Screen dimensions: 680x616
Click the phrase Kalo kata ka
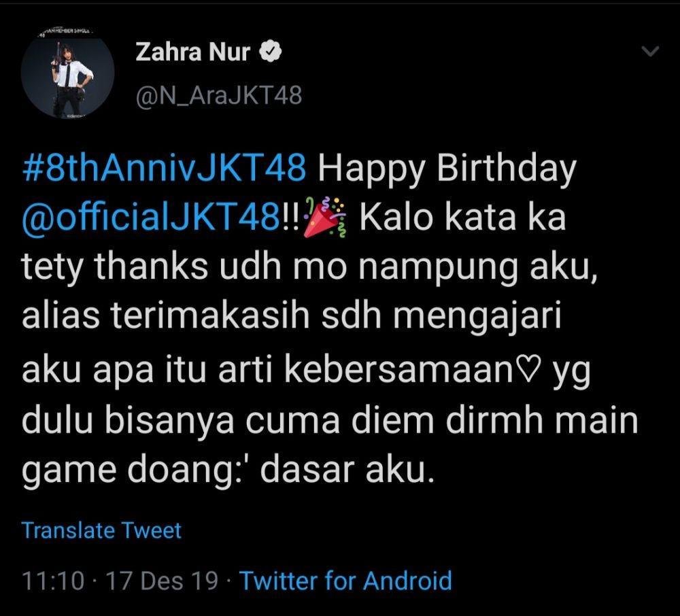pos(462,217)
